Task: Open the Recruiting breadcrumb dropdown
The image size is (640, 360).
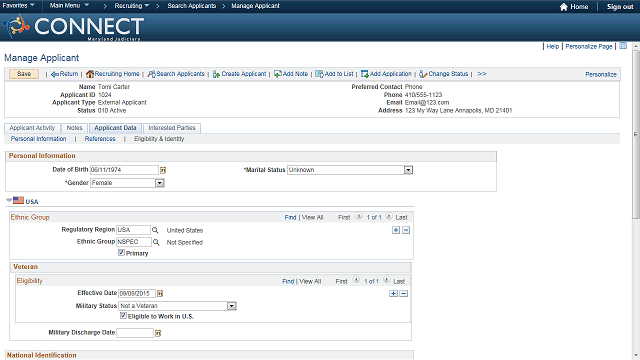Action: 132,6
